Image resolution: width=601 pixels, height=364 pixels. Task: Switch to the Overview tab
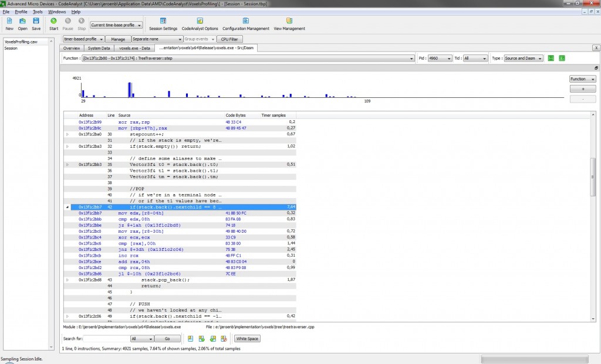72,48
